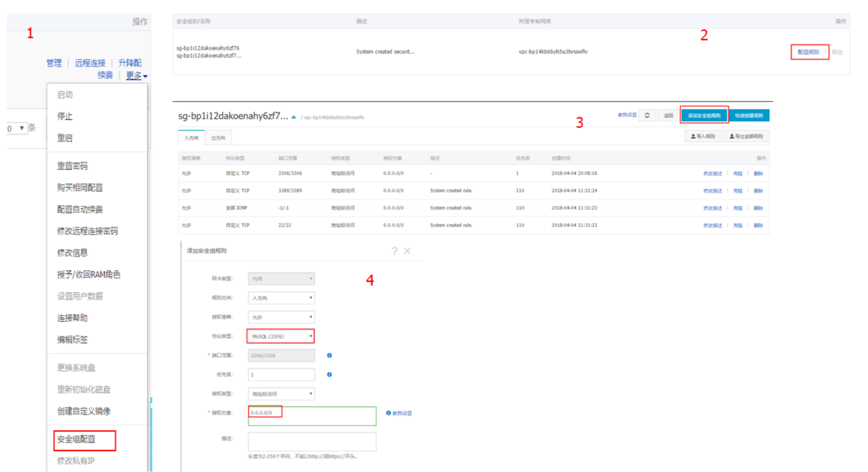Select 修改信息 menu entry
Screen dimensions: 868x472
pyautogui.click(x=73, y=252)
